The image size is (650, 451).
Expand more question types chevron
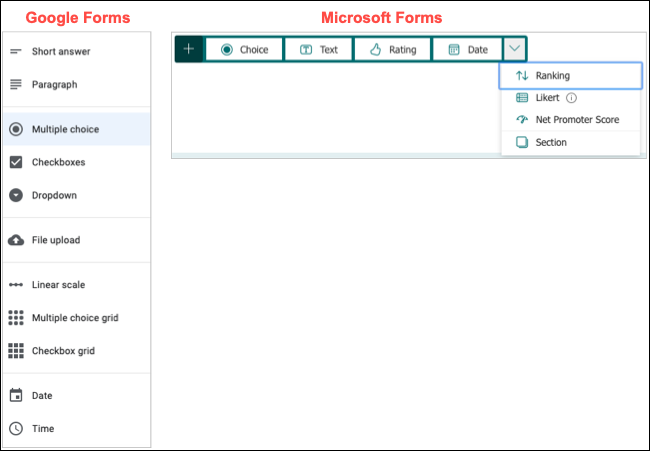[x=514, y=49]
